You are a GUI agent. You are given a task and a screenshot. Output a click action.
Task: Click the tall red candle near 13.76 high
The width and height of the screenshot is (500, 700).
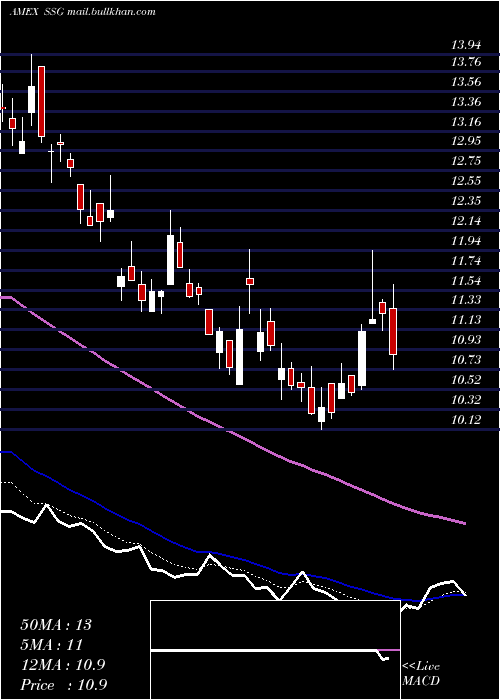(x=42, y=101)
